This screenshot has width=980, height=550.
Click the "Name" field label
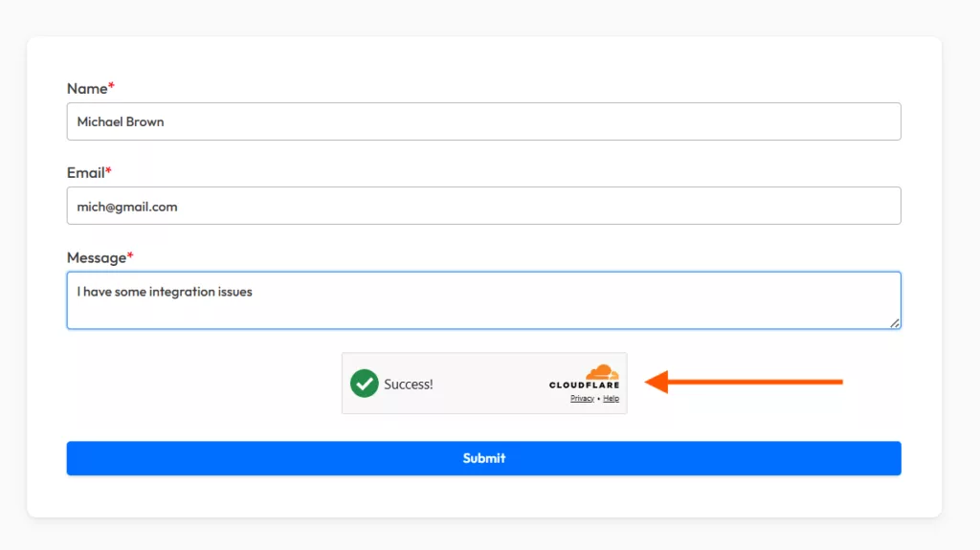[x=87, y=89]
